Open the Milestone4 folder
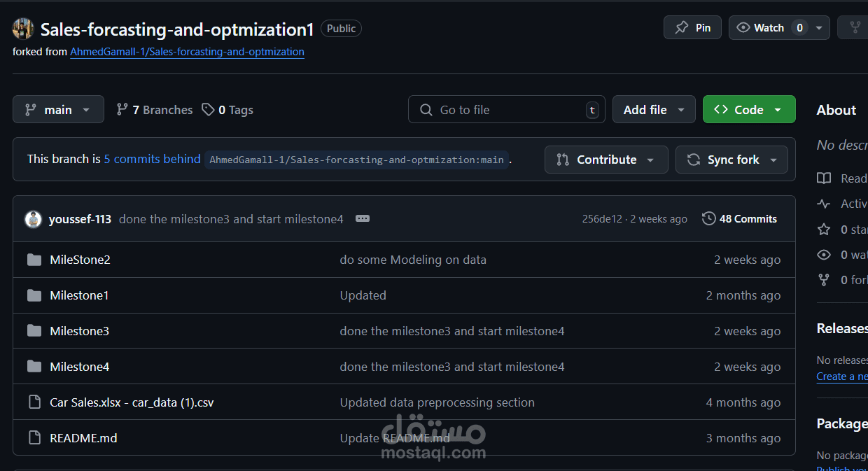 (79, 367)
